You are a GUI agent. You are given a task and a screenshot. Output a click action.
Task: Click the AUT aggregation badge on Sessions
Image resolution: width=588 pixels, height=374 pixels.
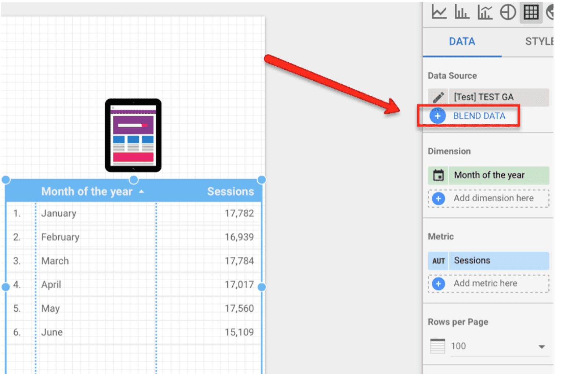[438, 261]
